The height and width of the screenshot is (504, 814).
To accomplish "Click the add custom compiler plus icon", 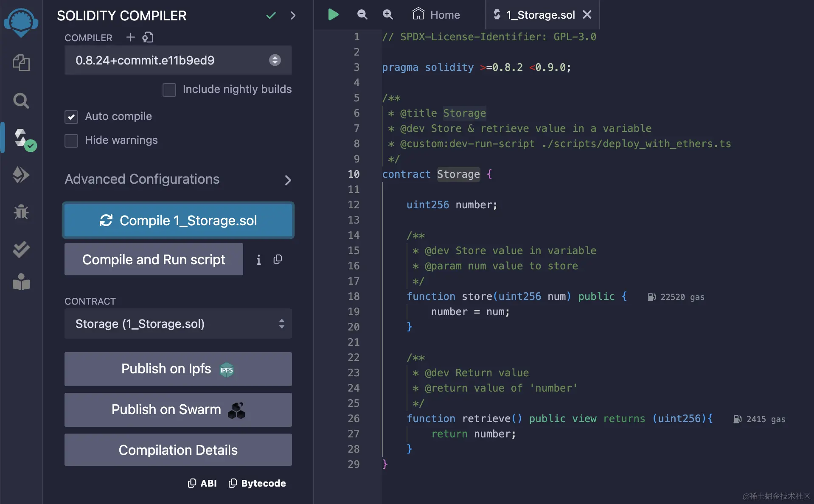I will tap(131, 37).
